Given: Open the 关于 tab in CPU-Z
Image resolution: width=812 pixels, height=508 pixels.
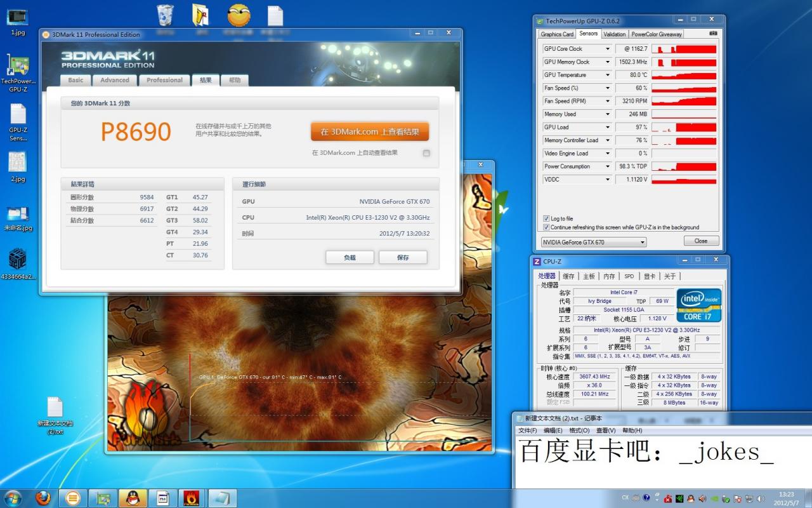Looking at the screenshot, I should pos(670,276).
